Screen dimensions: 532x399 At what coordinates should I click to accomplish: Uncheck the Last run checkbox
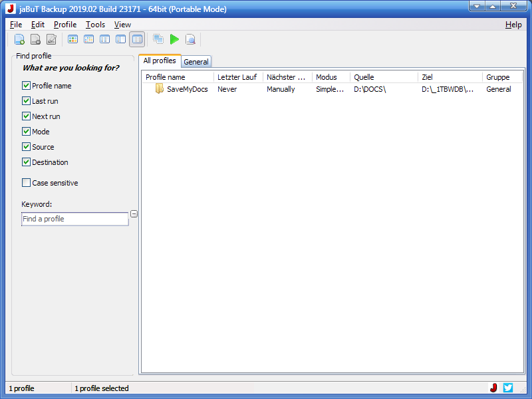(26, 101)
